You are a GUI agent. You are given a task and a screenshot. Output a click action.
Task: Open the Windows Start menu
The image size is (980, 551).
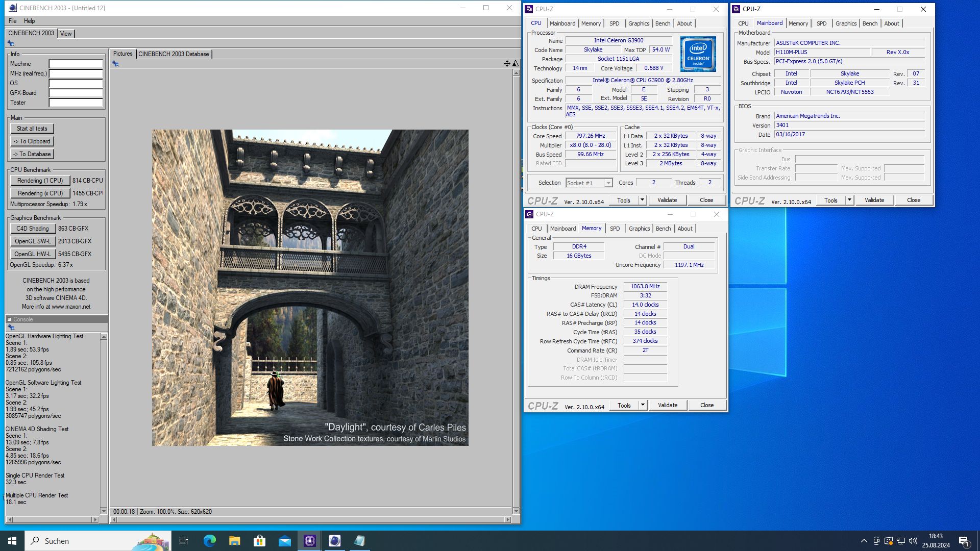point(12,541)
